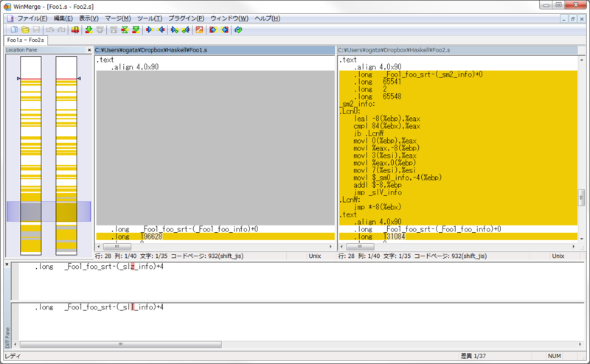Viewport: 590px width, 364px height.
Task: Go to the current difference
Action: tap(125, 29)
